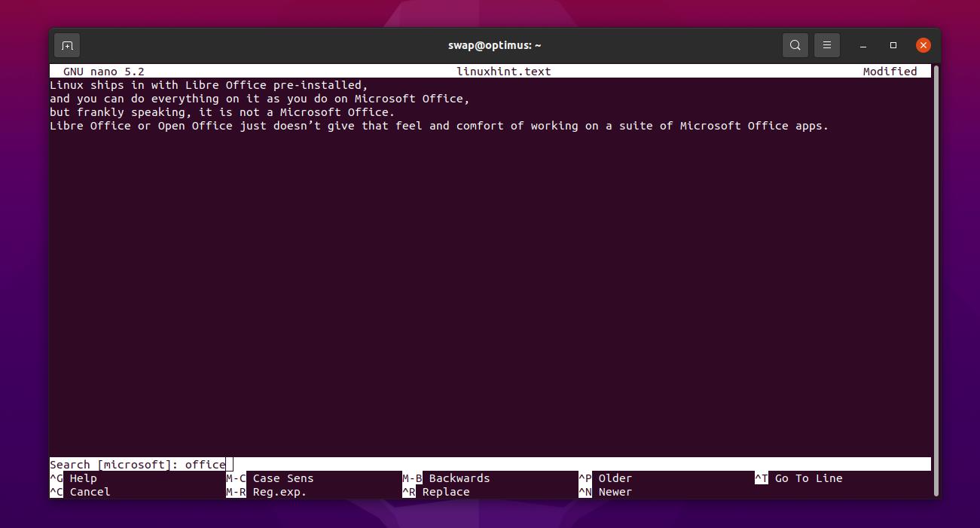Click the line 'Linux ships in with Libre Office'
Screen dimensions: 980x528
(x=209, y=85)
